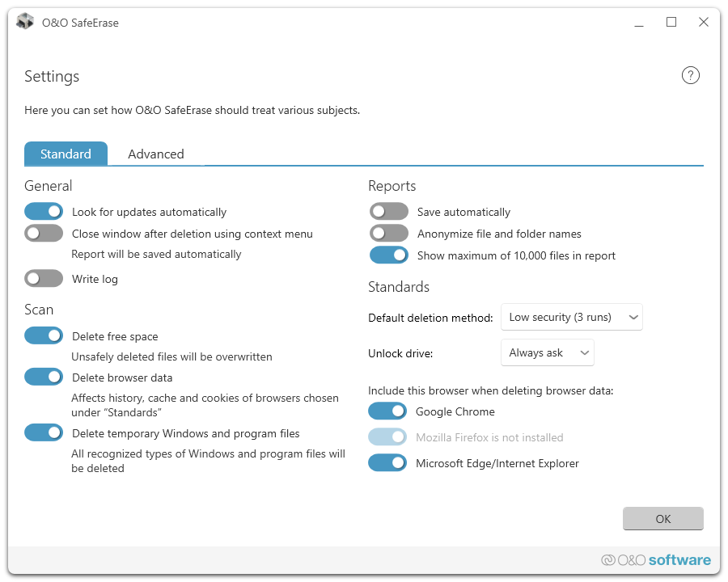Close the SafeErase settings window
The height and width of the screenshot is (582, 728).
[704, 23]
